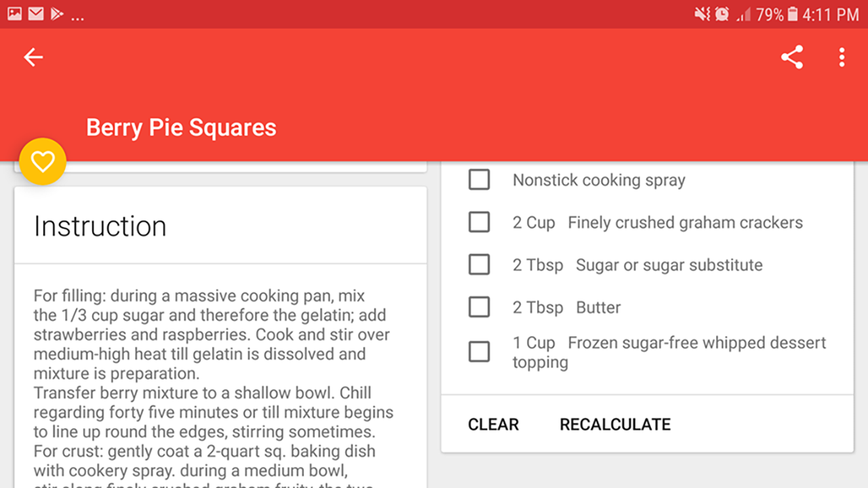Tap the Google Play notification icon
The image size is (868, 488).
point(57,13)
